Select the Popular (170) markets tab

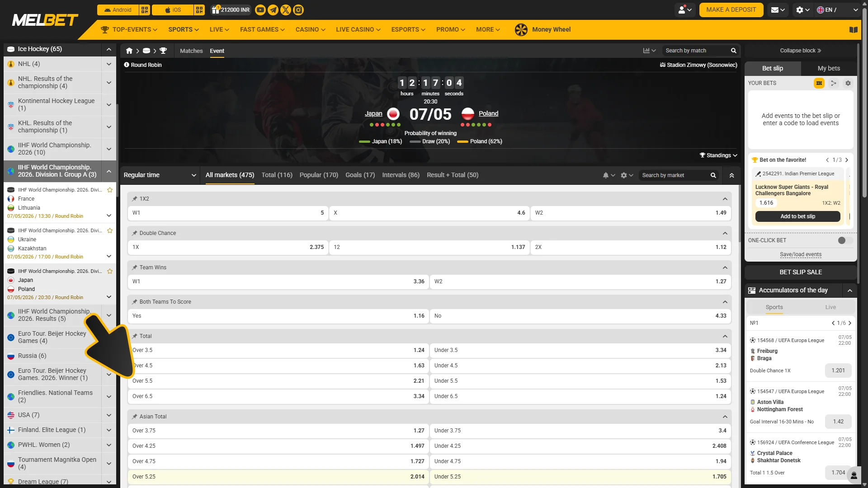pyautogui.click(x=319, y=175)
